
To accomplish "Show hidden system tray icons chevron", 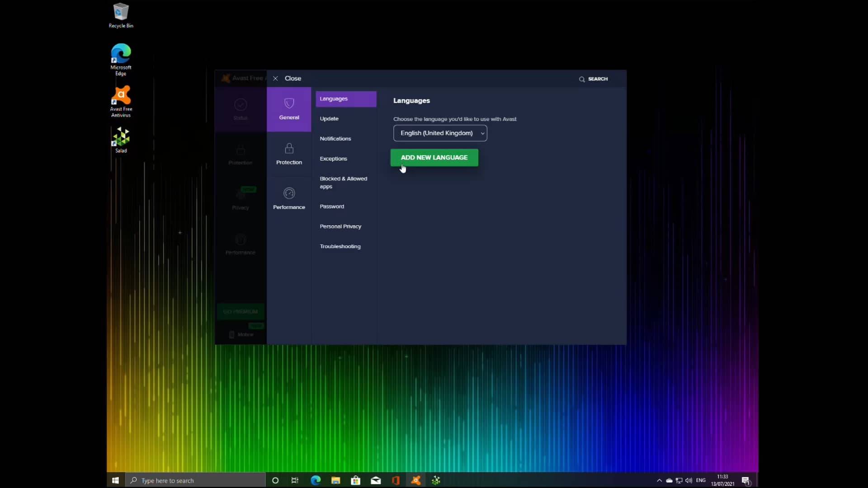I will pyautogui.click(x=659, y=480).
